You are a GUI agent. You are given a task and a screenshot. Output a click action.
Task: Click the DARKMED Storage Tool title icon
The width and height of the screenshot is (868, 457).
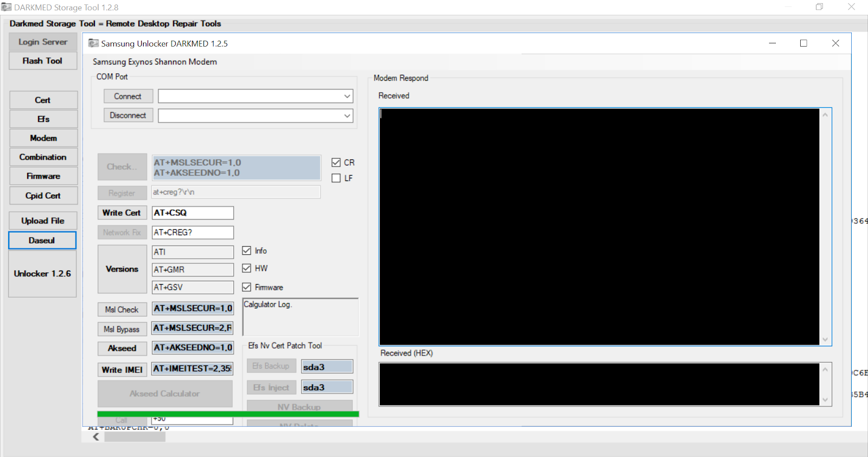click(7, 7)
